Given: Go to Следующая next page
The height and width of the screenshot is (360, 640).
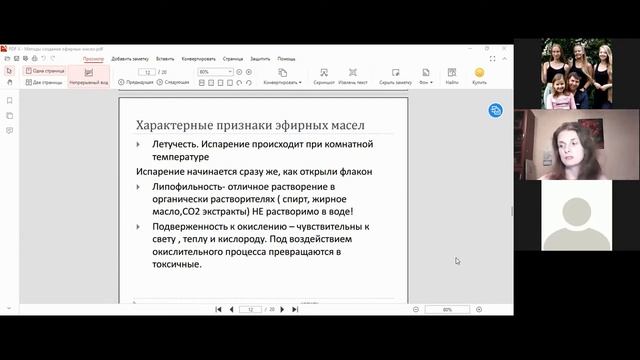Looking at the screenshot, I should (173, 82).
